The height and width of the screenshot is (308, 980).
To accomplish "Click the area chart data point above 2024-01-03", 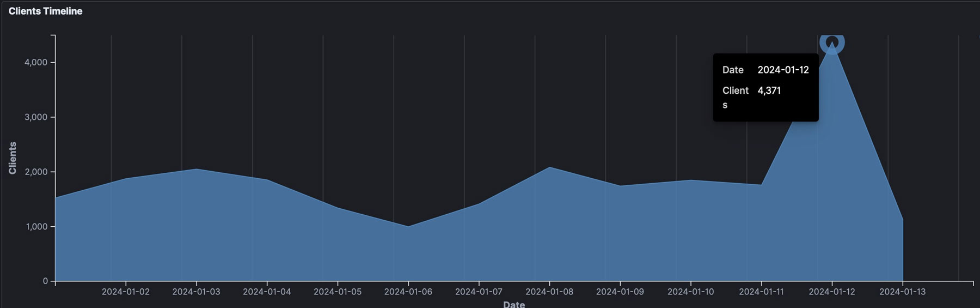I will [197, 169].
